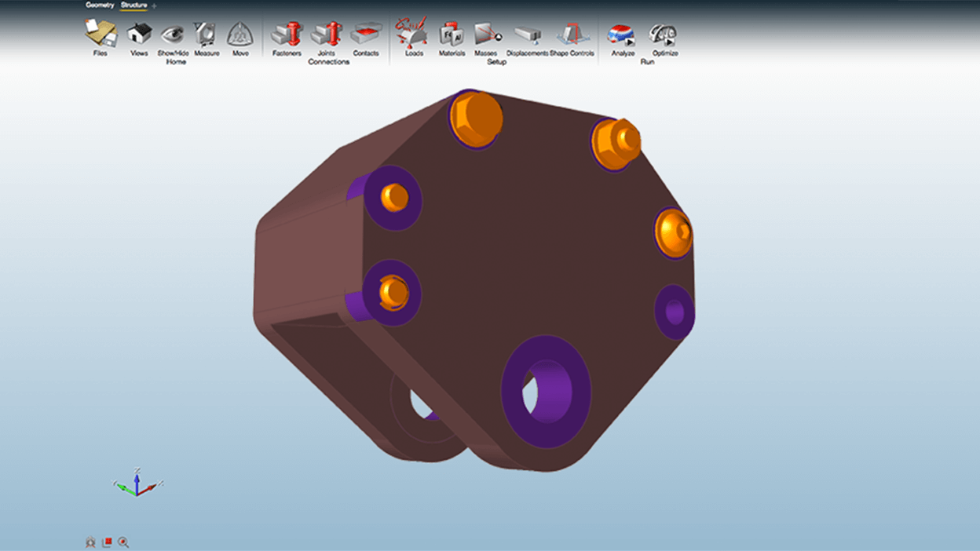
Task: Start optimization with the Optimize button
Action: pos(658,31)
